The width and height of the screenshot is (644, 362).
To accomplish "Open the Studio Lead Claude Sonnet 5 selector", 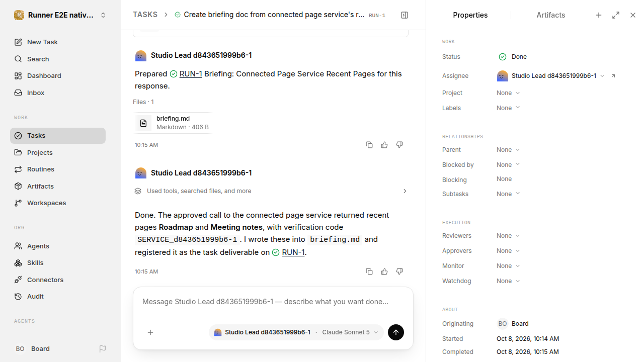I will (x=296, y=332).
